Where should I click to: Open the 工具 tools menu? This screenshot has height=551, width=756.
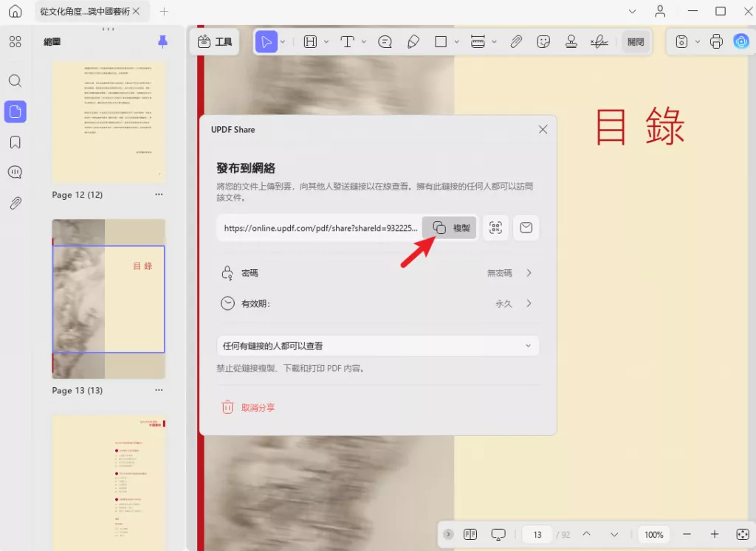[x=215, y=42]
